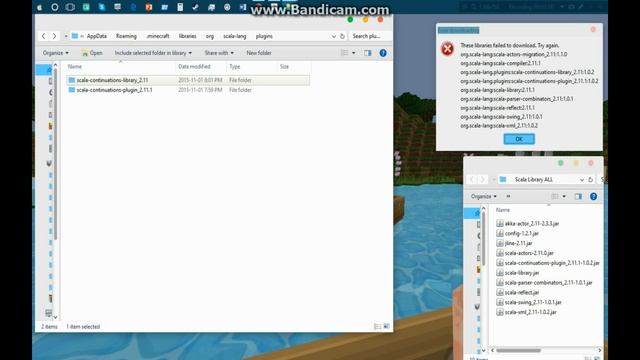640x360 pixels.
Task: Open Cortana circle on the taskbar
Action: coord(54,7)
